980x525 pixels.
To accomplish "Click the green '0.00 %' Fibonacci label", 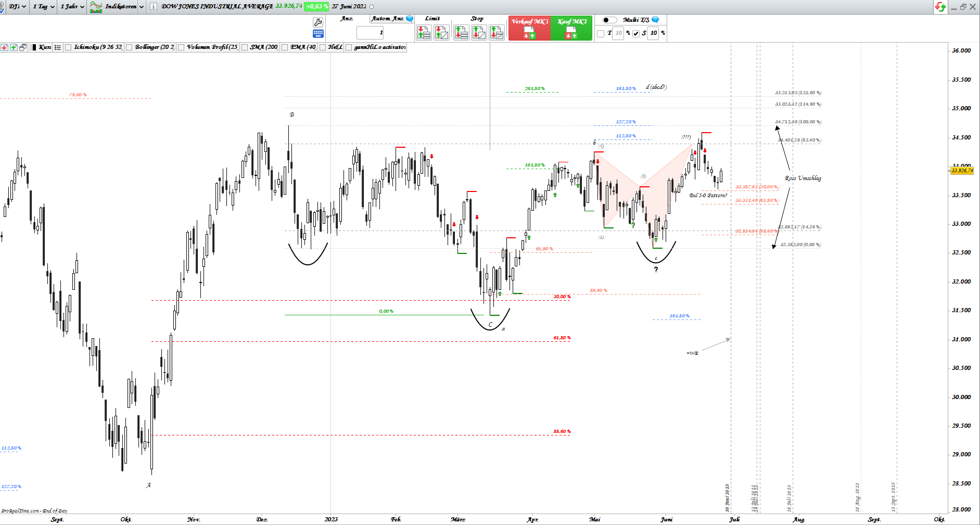I will 386,311.
